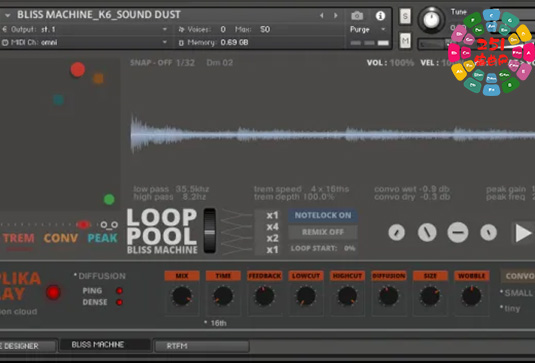Open the tiny convolution option selector
Screen dimensions: 535x363
click(x=510, y=308)
